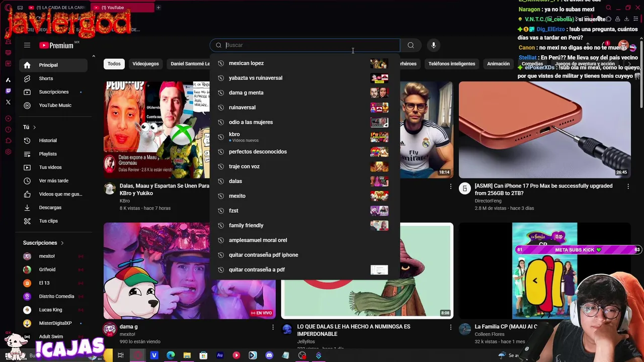
Task: Open Lucas King subscription channel
Action: tap(54, 310)
